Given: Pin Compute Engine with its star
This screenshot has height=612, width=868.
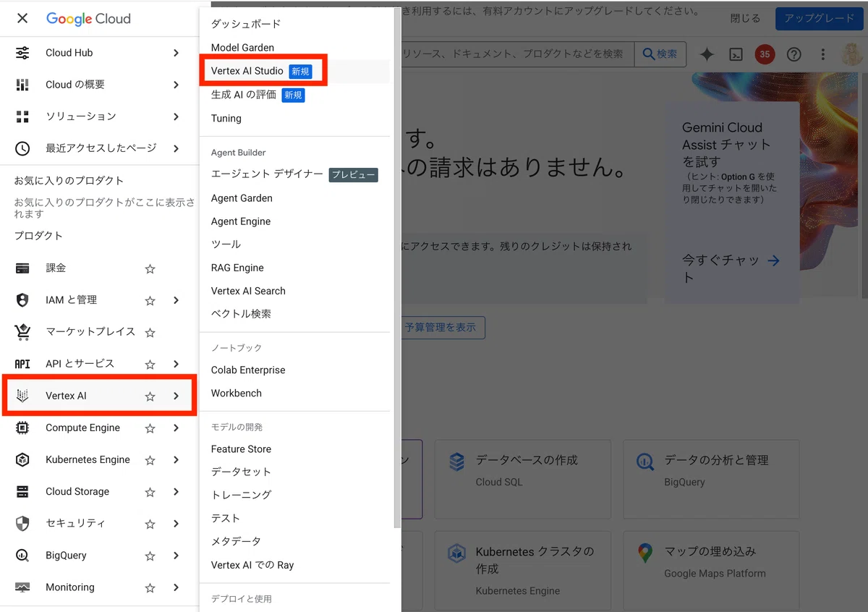Looking at the screenshot, I should 150,428.
